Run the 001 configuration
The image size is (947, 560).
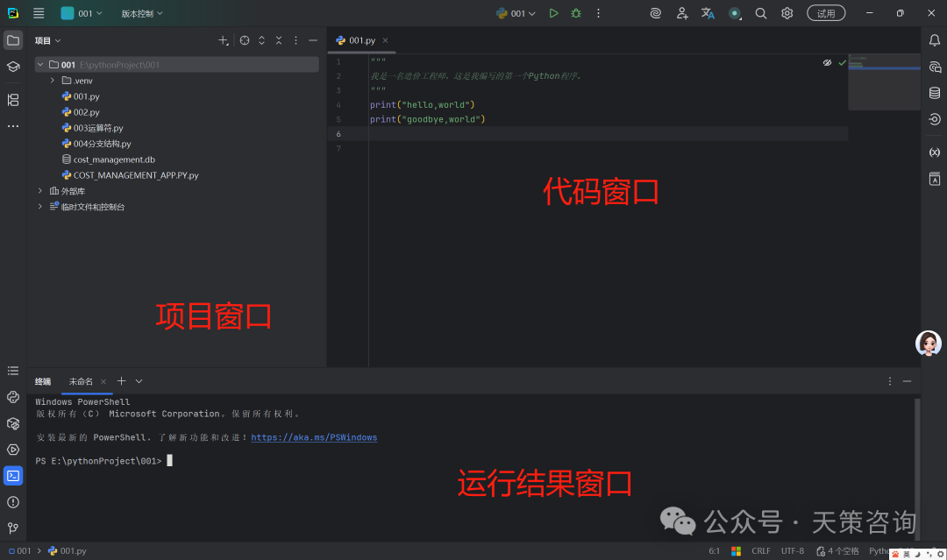pos(553,13)
